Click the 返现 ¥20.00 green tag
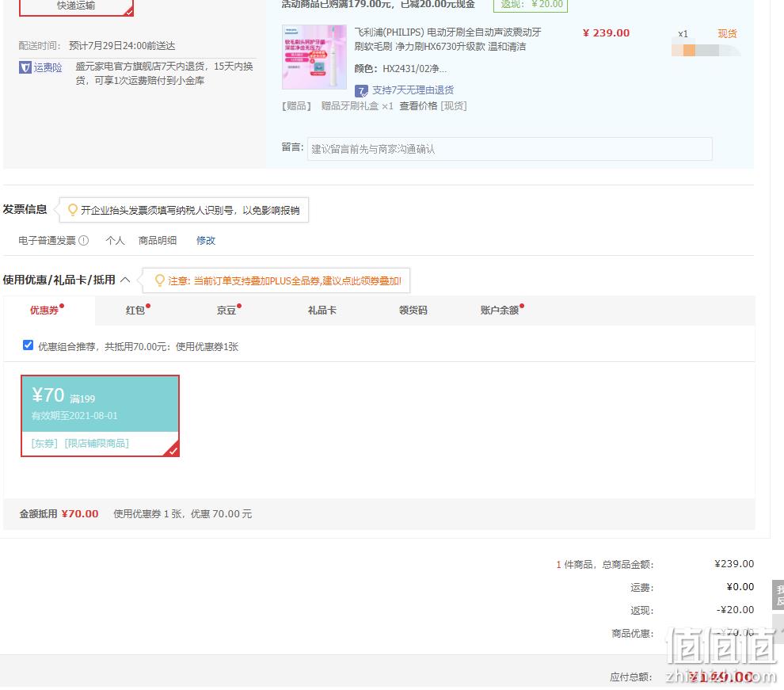 [531, 5]
